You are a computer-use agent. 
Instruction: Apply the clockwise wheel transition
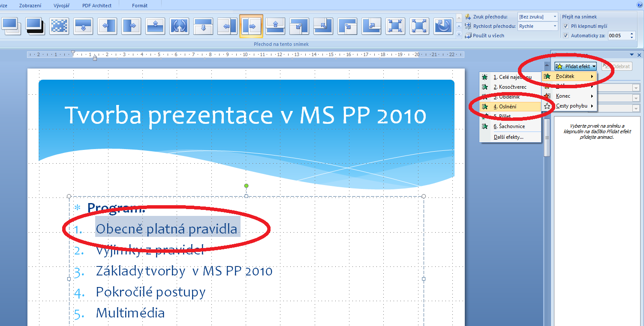[x=443, y=25]
